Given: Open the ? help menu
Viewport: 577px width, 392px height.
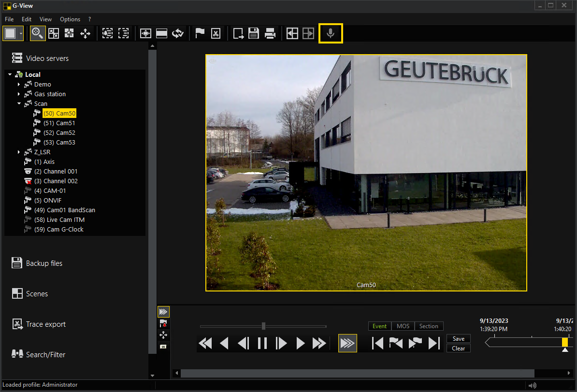Looking at the screenshot, I should click(89, 19).
